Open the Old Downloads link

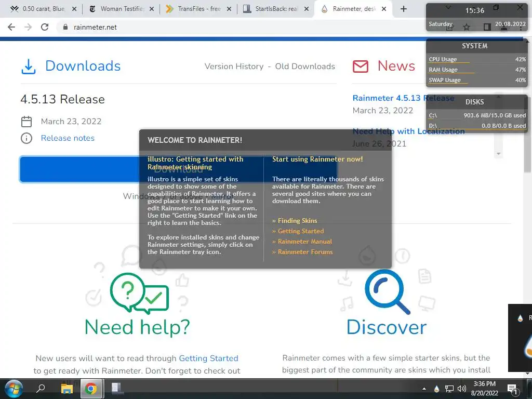coord(305,66)
